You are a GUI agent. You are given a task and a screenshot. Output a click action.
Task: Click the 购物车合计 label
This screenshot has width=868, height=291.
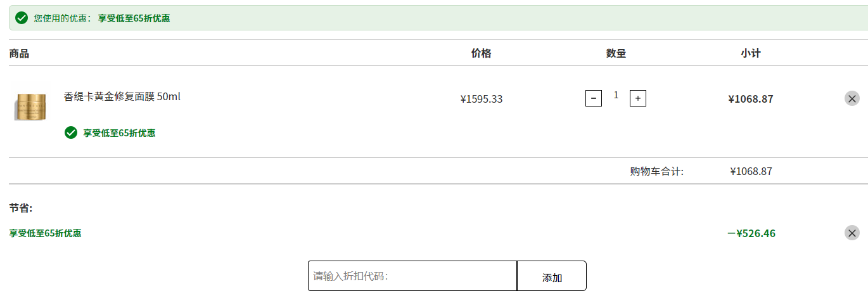pyautogui.click(x=657, y=171)
